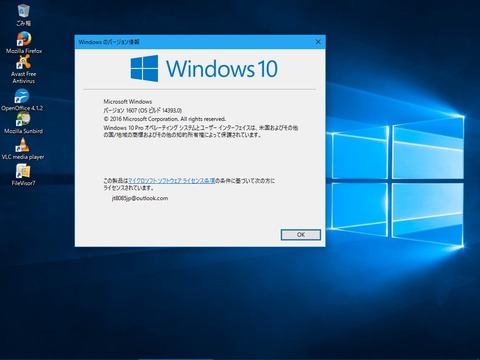Screen dimensions: 480x360
Task: Click the dialog title bar text
Action: pyautogui.click(x=109, y=42)
